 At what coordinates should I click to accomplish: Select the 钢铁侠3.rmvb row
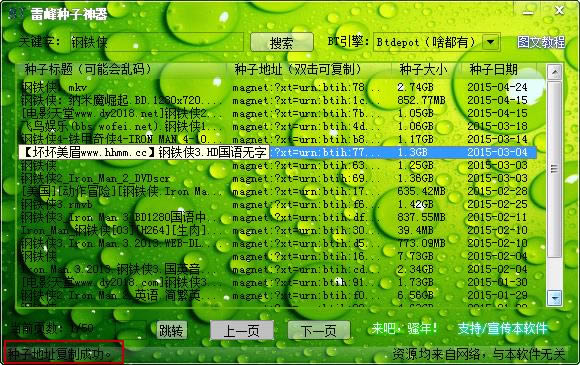pyautogui.click(x=276, y=205)
